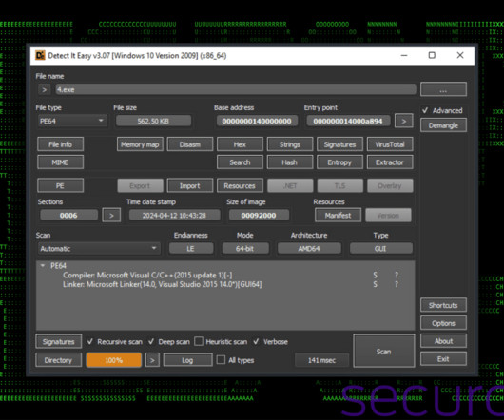The height and width of the screenshot is (420, 504).
Task: Toggle the Recursive scan checkbox
Action: point(115,342)
